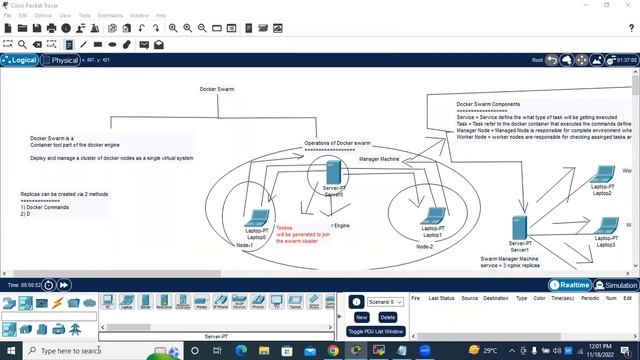Screen dimensions: 640x360
Task: Select the marquee Select tool
Action: [x=8, y=44]
